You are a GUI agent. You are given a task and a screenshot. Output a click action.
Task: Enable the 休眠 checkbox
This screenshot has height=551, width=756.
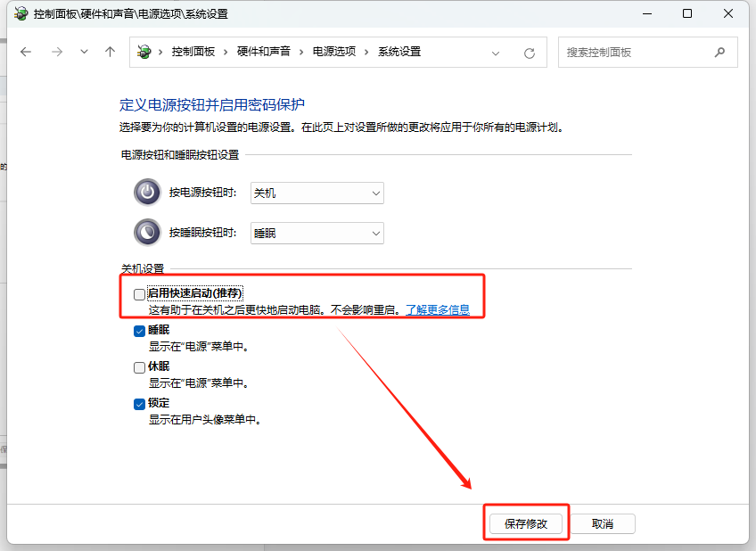point(139,367)
